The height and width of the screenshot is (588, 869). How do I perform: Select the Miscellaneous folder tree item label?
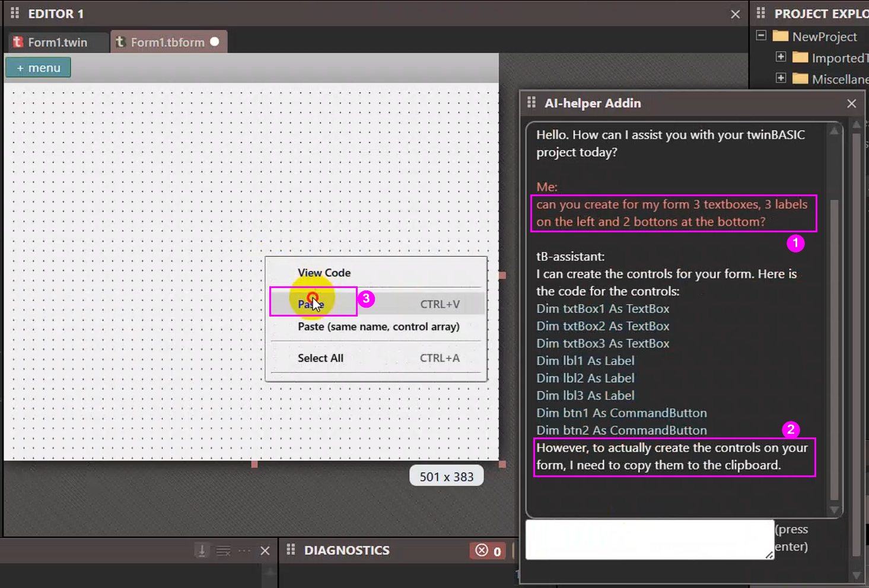[840, 79]
